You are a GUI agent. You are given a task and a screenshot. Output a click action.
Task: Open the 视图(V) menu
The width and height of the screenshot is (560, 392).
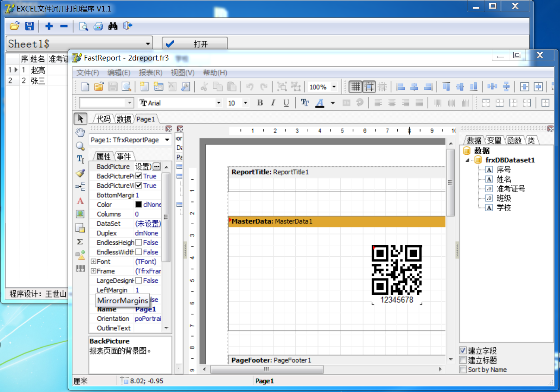(182, 72)
